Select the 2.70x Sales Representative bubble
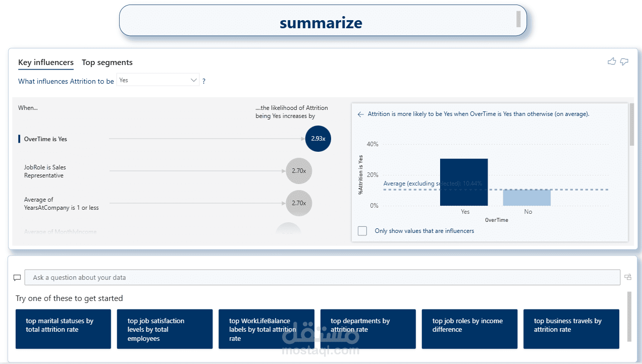642x364 pixels. tap(299, 171)
